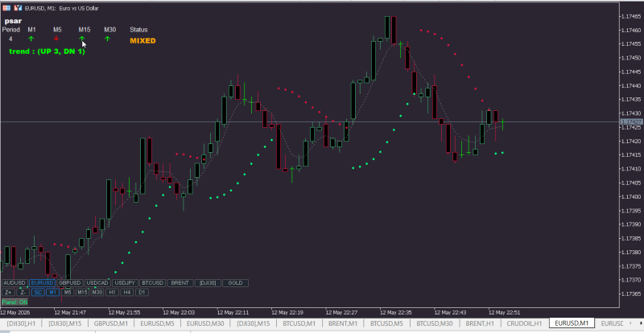Zoom out with the Z- button

click(x=23, y=292)
